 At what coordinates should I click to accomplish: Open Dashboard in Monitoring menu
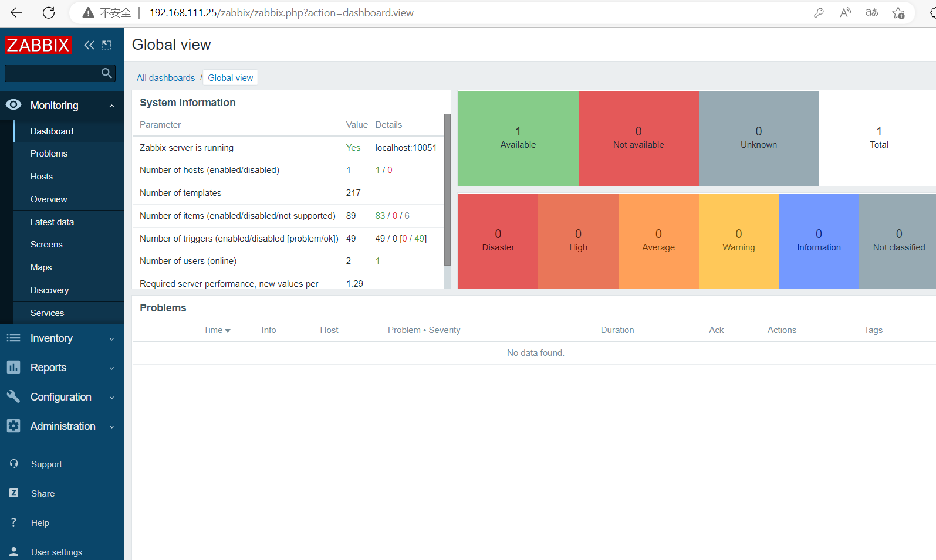tap(69, 131)
